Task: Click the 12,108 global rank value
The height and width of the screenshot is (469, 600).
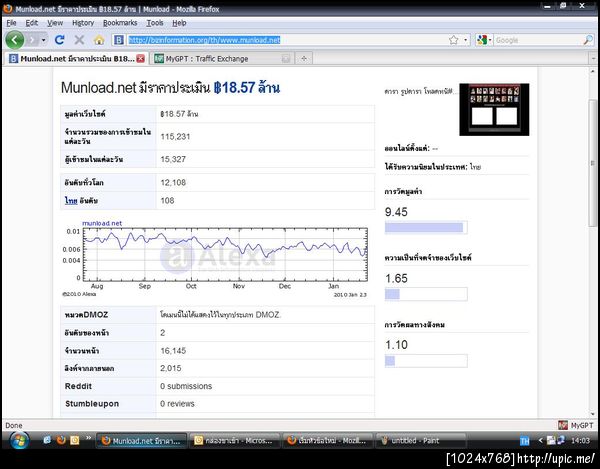Action: [173, 182]
